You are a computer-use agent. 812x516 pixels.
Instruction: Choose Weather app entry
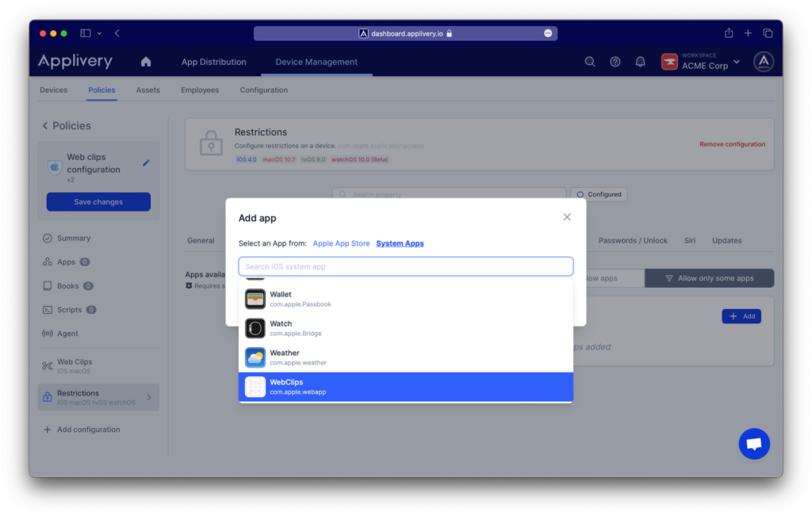[405, 357]
